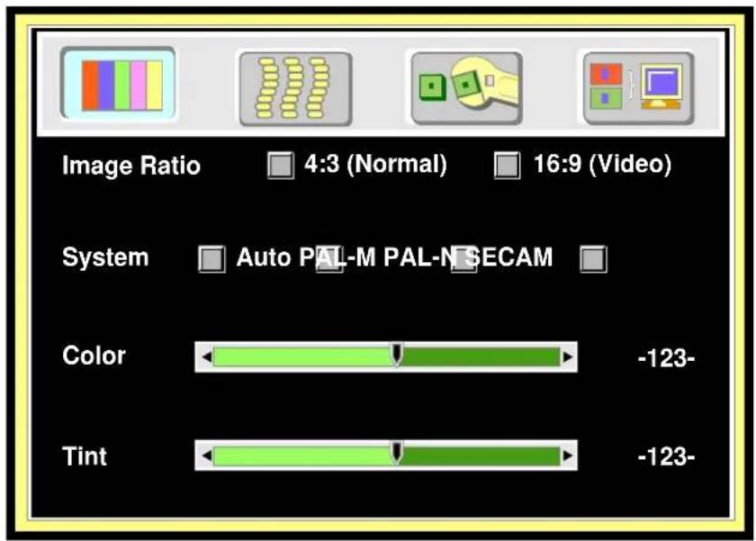The image size is (756, 541).
Task: Select the Image Ratio label
Action: (131, 166)
